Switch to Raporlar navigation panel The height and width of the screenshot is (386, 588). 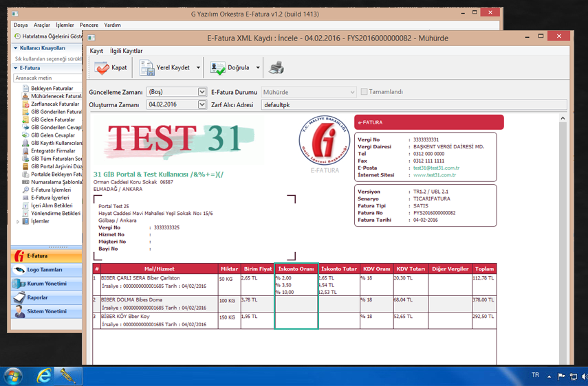point(47,297)
